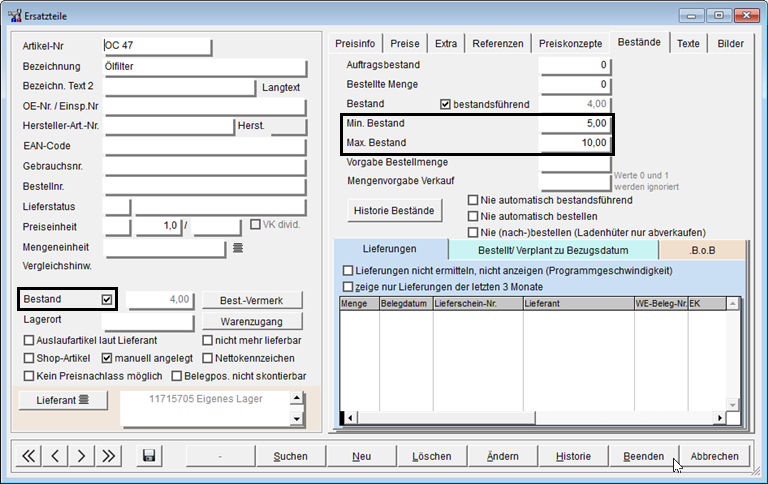
Task: Open the Extra tab
Action: click(x=446, y=44)
